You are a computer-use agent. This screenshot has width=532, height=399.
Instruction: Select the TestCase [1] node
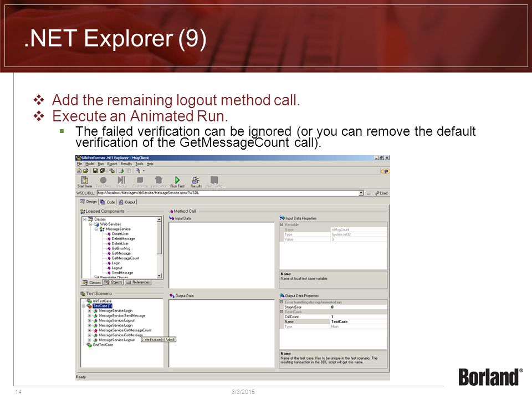pos(103,306)
